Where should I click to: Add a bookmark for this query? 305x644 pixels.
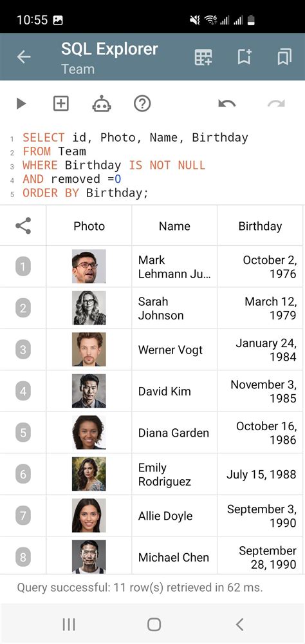pyautogui.click(x=245, y=57)
